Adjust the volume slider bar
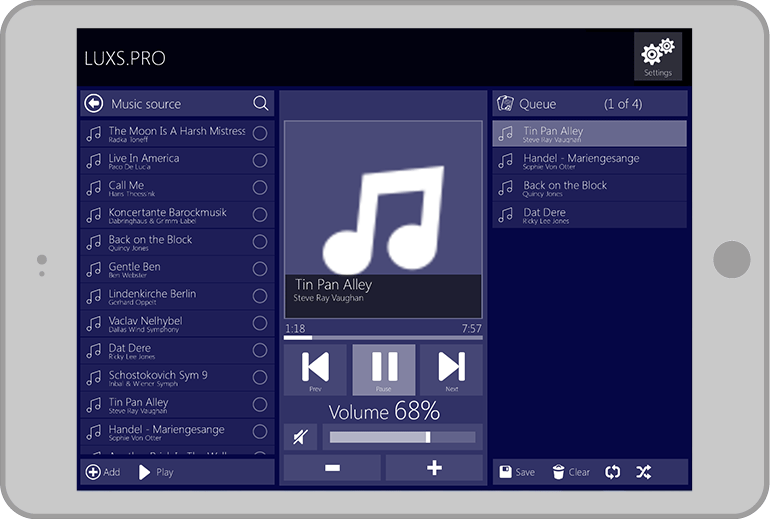Image resolution: width=770 pixels, height=519 pixels. pyautogui.click(x=402, y=437)
